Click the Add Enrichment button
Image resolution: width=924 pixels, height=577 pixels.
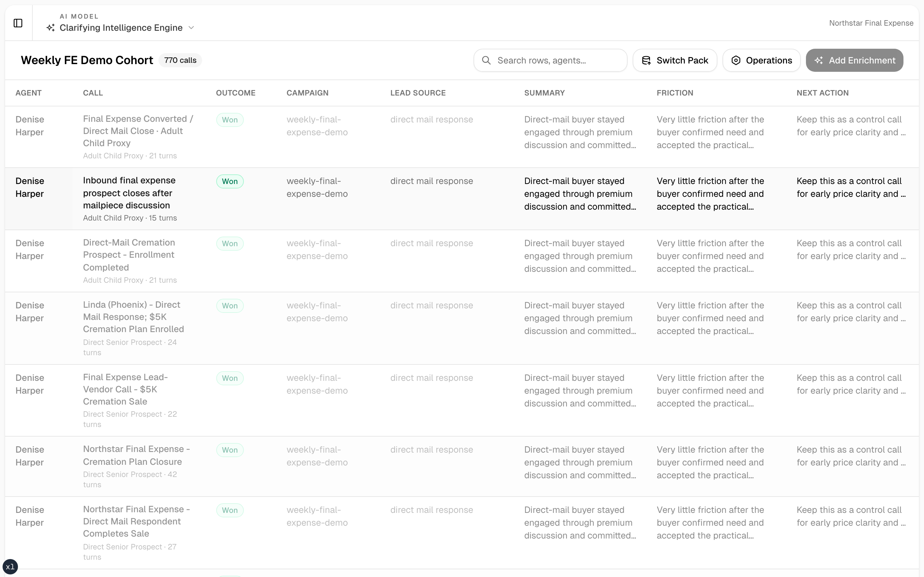click(x=854, y=60)
